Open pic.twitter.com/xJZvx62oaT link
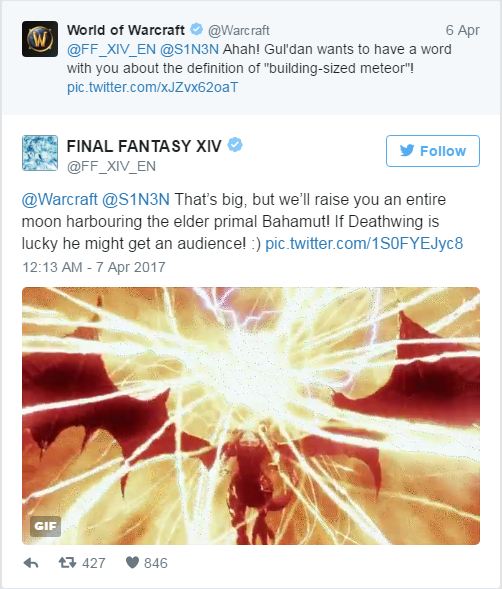The width and height of the screenshot is (502, 589). [x=153, y=88]
